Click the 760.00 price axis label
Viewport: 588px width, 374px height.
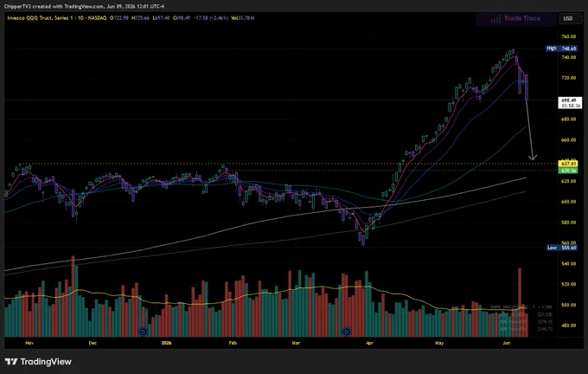click(x=568, y=36)
